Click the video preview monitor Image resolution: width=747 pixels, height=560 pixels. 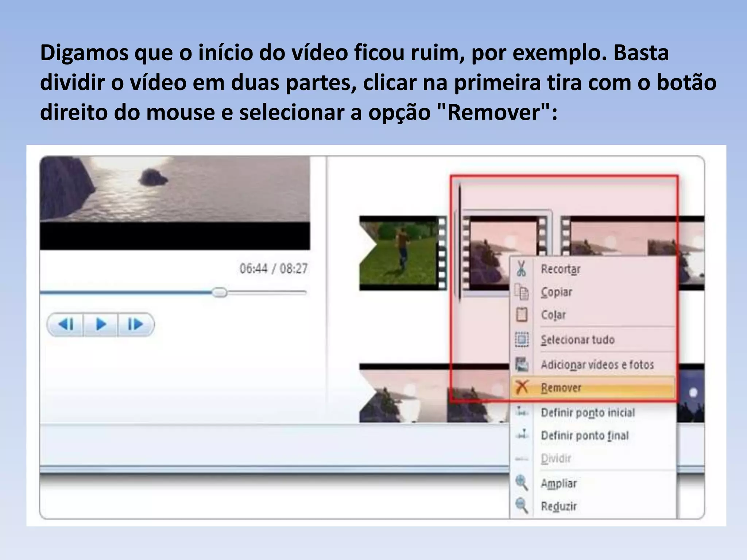pyautogui.click(x=175, y=203)
